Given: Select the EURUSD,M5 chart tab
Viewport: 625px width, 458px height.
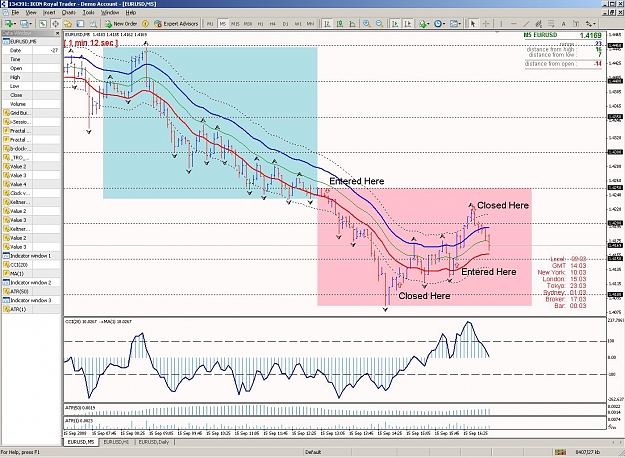Looking at the screenshot, I should (81, 442).
